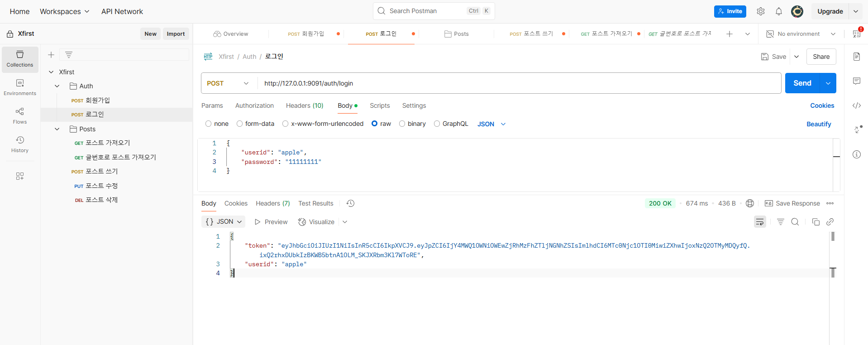This screenshot has height=345, width=868.
Task: Copy response body to clipboard
Action: point(816,222)
